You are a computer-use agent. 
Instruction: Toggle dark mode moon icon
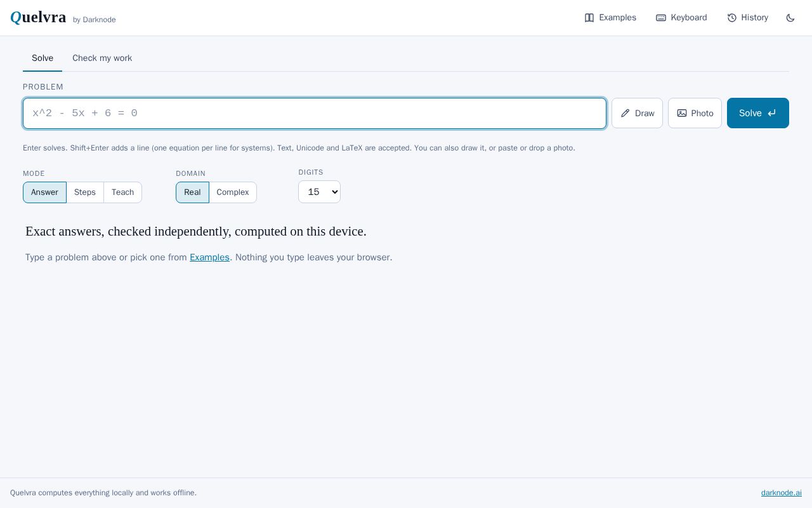pyautogui.click(x=790, y=18)
